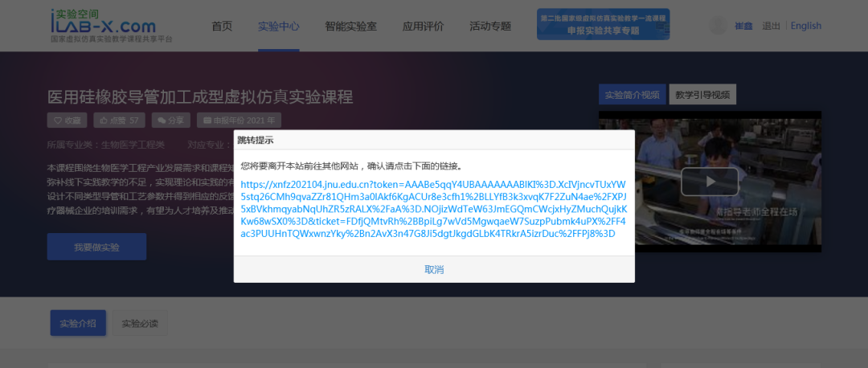This screenshot has width=868, height=368.
Task: Switch language to English
Action: coord(806,26)
